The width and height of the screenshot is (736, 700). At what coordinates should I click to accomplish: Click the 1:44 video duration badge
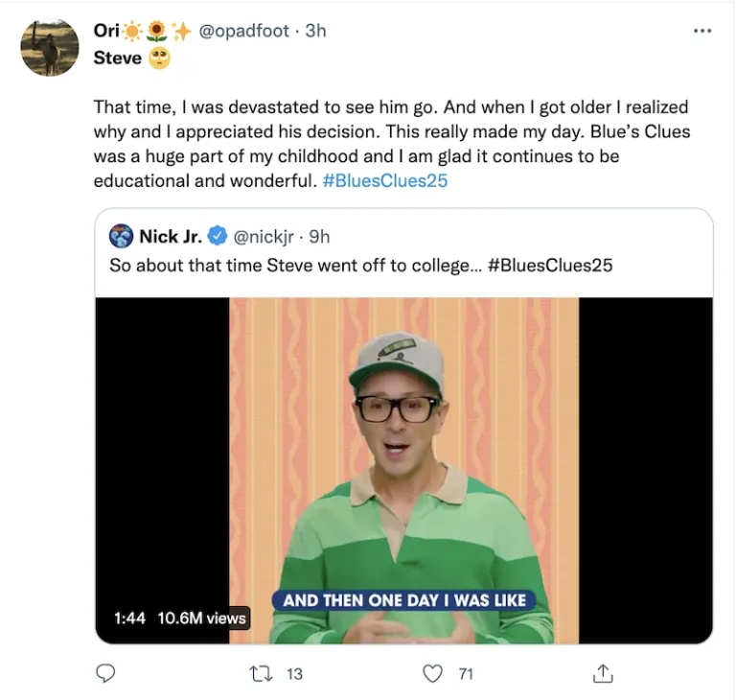[129, 618]
